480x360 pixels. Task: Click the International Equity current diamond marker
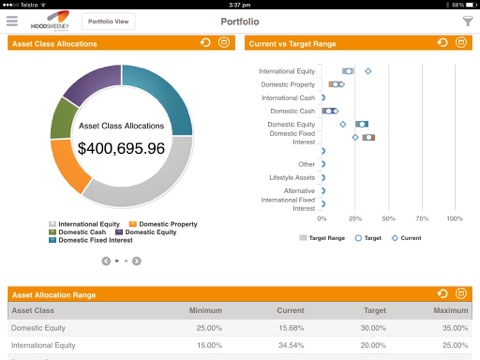(368, 71)
